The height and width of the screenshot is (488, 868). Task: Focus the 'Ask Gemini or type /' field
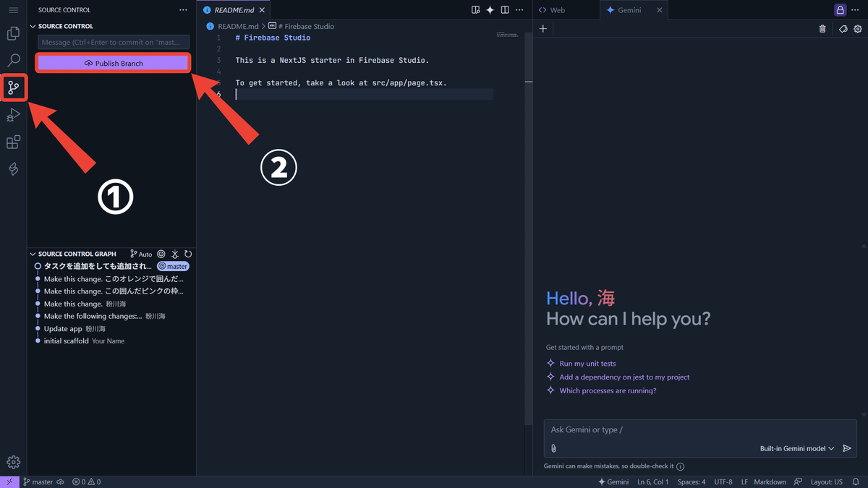click(x=700, y=429)
